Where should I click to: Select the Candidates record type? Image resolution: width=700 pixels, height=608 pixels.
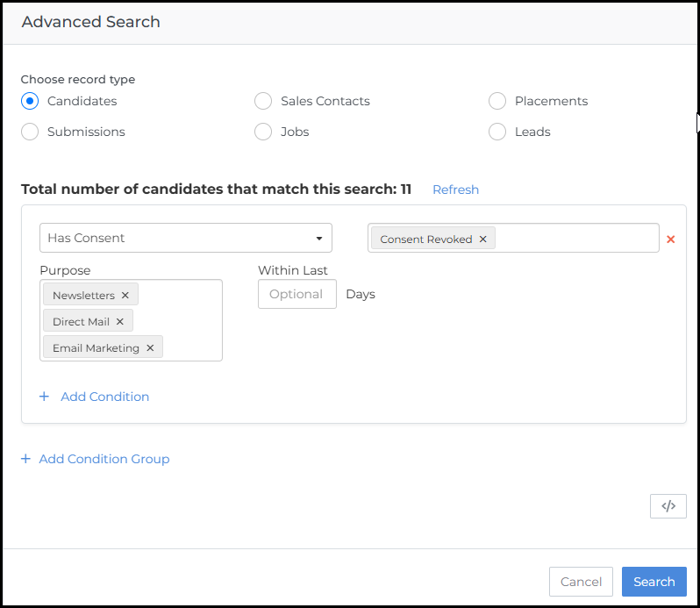30,101
